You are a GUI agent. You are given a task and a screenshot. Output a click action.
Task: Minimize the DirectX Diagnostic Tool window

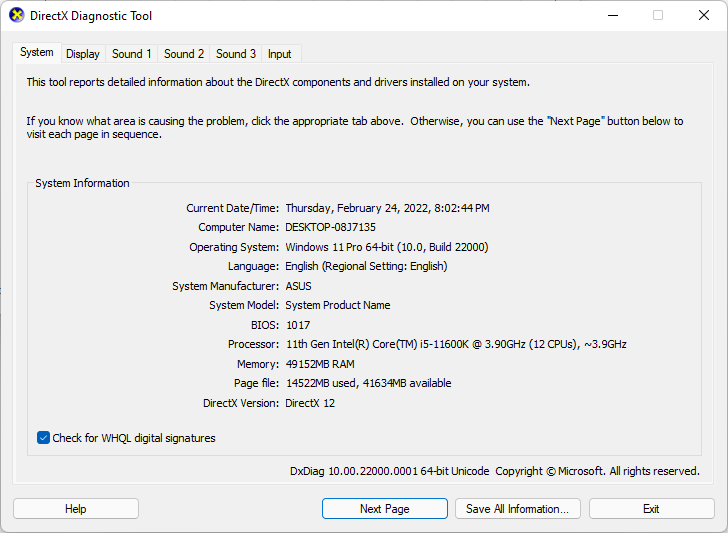coord(613,15)
